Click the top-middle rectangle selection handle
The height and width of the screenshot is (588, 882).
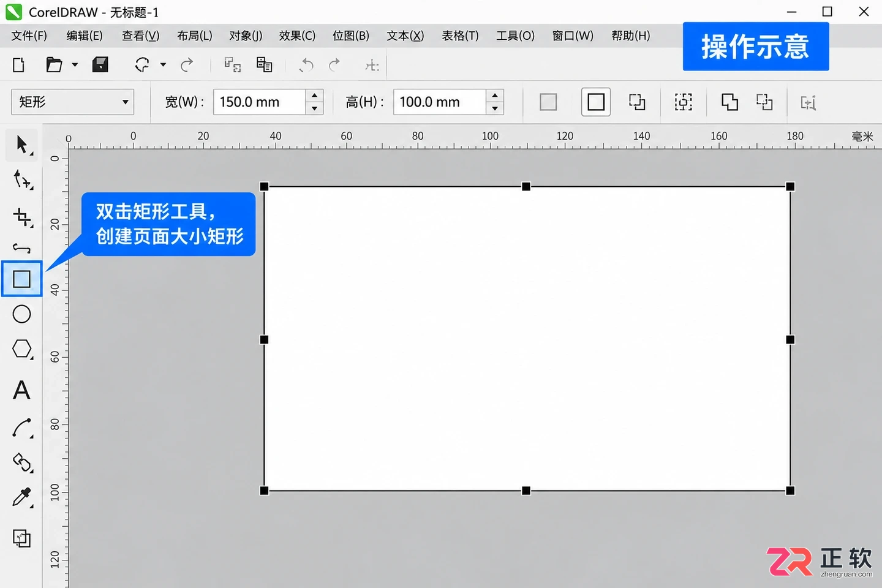[x=526, y=186]
